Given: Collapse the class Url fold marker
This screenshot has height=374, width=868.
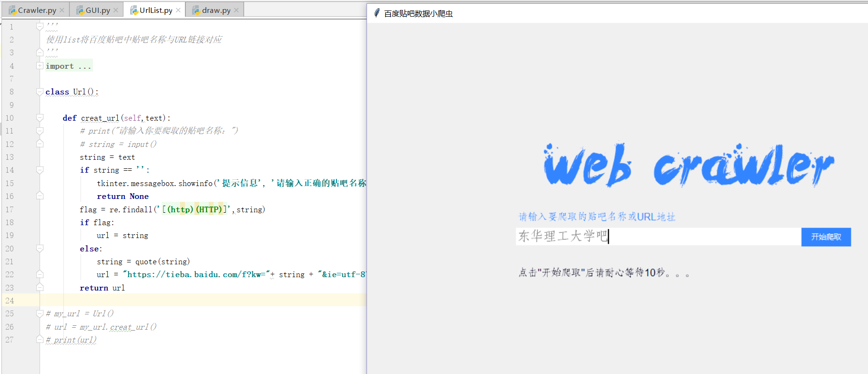Looking at the screenshot, I should pos(40,92).
